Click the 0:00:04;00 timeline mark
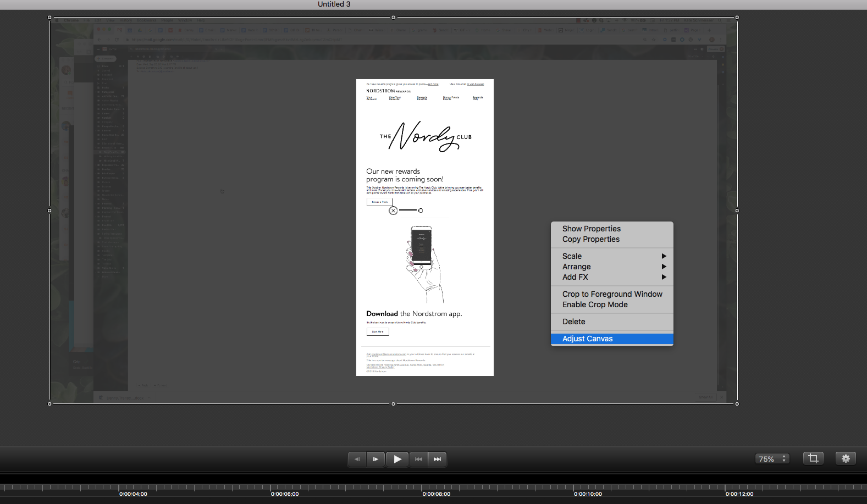Image resolution: width=867 pixels, height=504 pixels. pyautogui.click(x=133, y=494)
